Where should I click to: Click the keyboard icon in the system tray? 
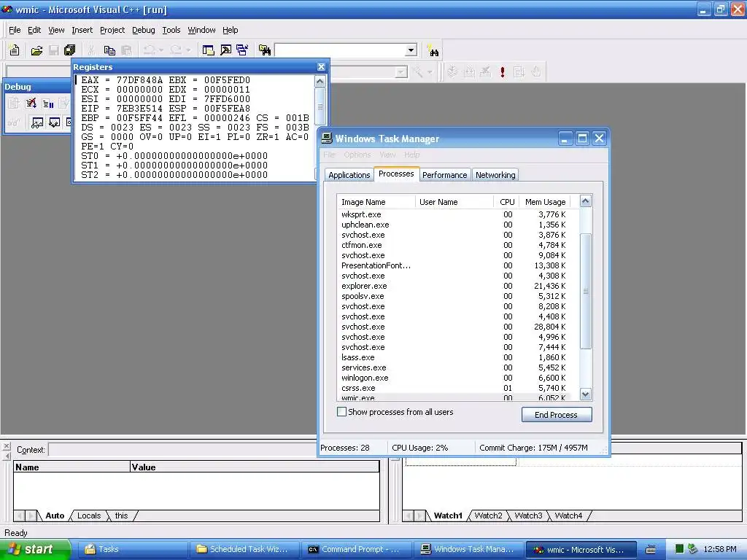[x=650, y=550]
